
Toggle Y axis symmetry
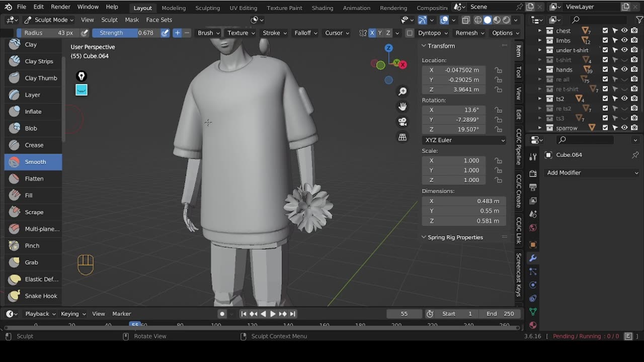380,33
